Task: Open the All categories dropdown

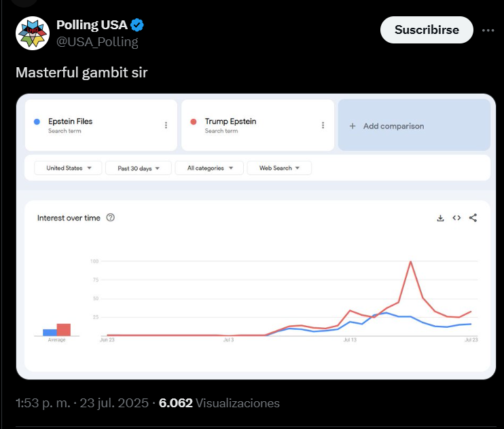Action: [x=209, y=168]
